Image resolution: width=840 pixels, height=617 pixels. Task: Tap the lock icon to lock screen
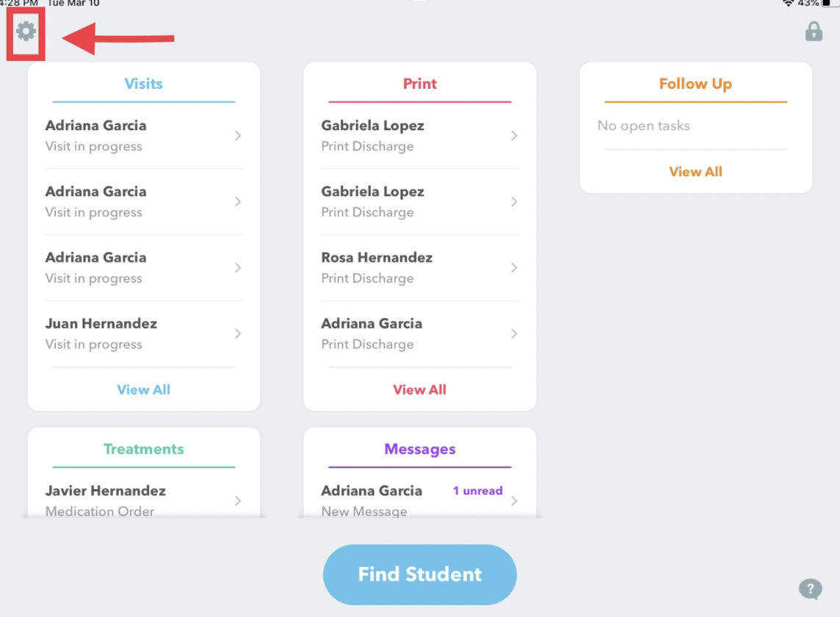click(x=814, y=32)
